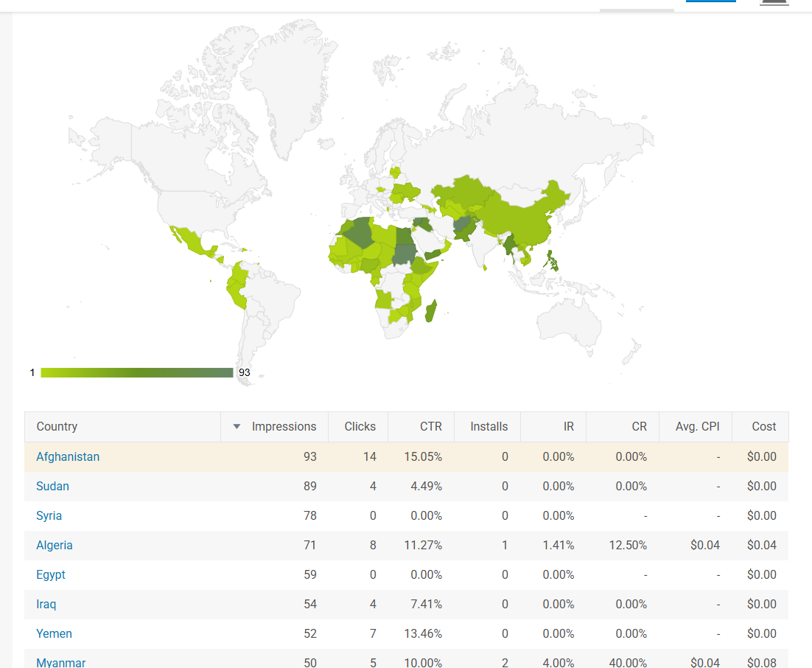This screenshot has height=668, width=812.
Task: Open the Iraq country link
Action: (46, 605)
